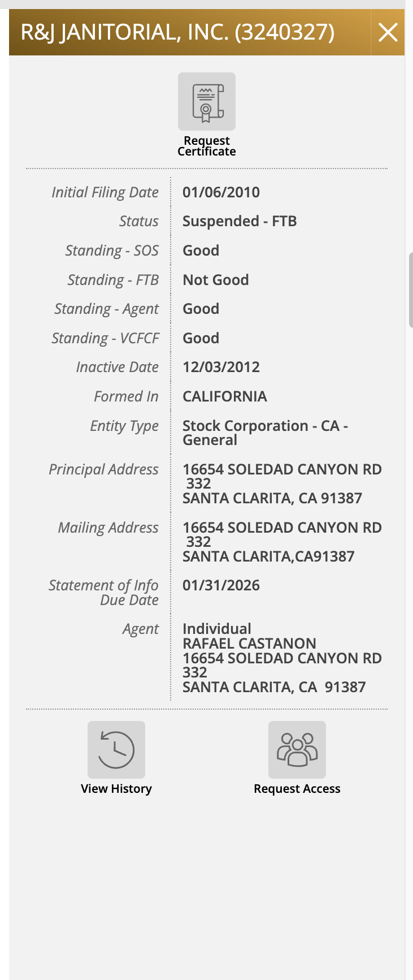Click the Request Certificate text label

207,146
